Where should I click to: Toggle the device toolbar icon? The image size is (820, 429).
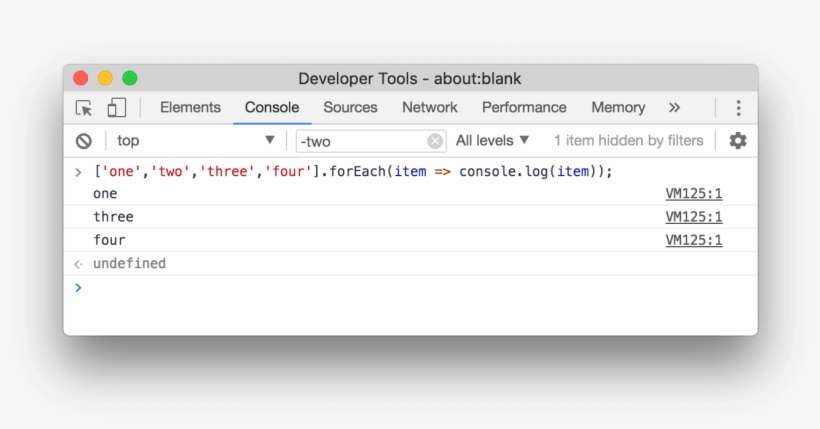[x=116, y=108]
